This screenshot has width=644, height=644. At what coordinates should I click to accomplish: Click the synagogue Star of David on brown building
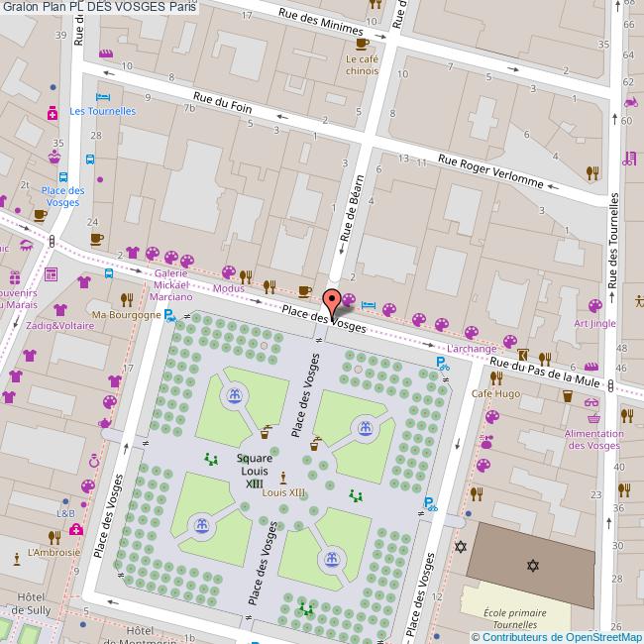(533, 566)
